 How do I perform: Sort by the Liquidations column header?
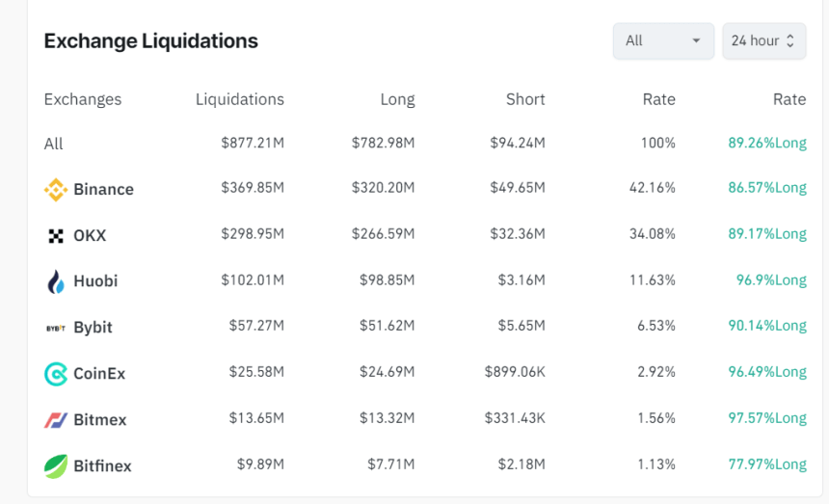tap(239, 99)
